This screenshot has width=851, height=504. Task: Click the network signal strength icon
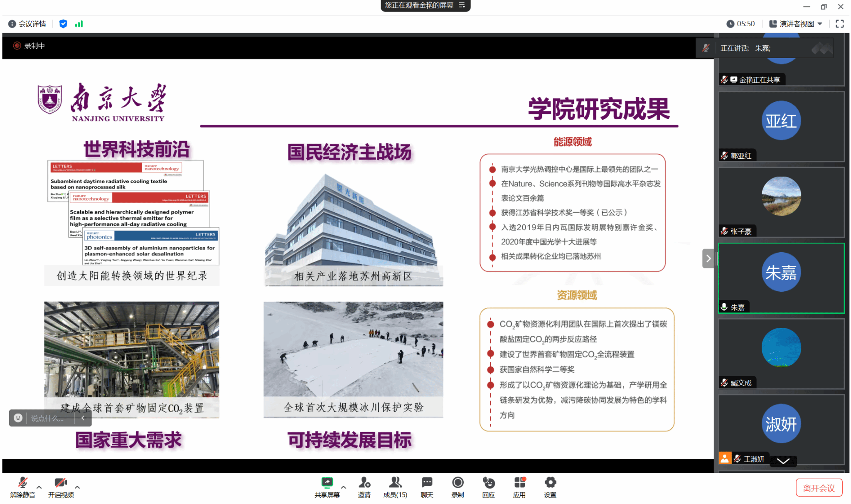(79, 24)
